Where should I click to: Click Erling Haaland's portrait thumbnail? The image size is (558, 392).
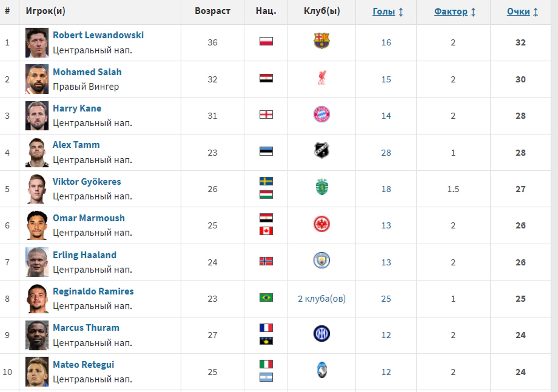[x=37, y=262]
